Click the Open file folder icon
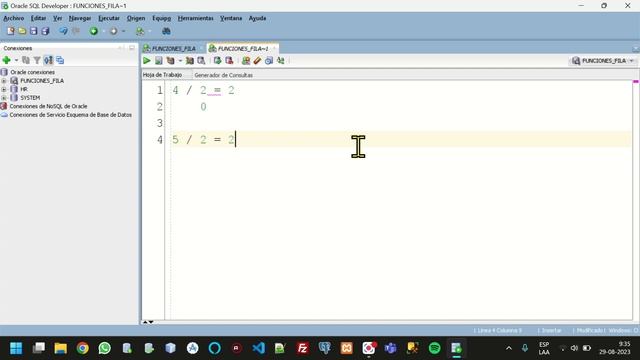The width and height of the screenshot is (640, 360). (22, 31)
